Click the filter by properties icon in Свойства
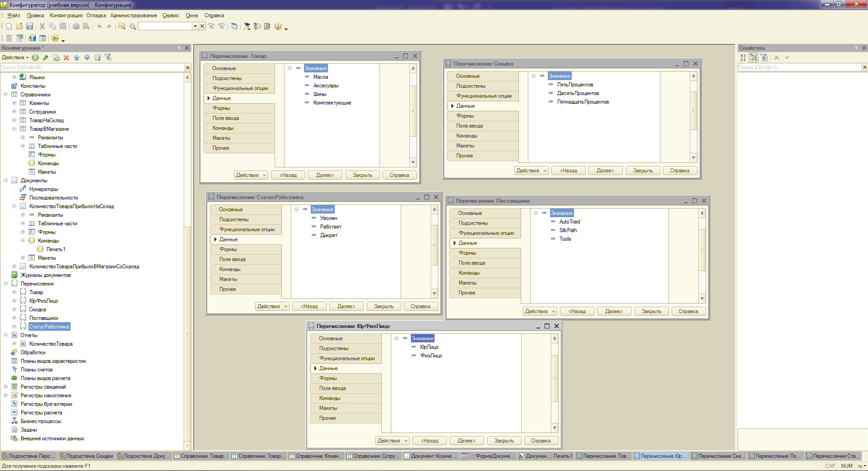 (x=764, y=57)
